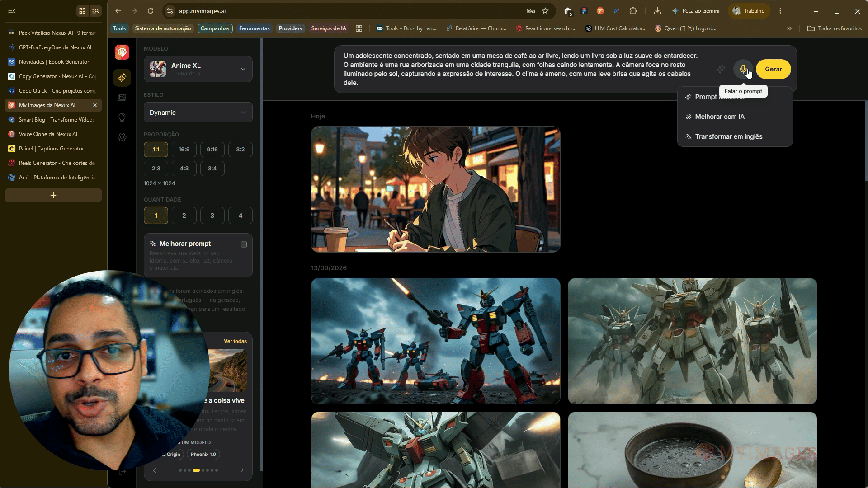The width and height of the screenshot is (868, 488).
Task: Enable the Melhorar prompt checkbox
Action: pos(244,244)
